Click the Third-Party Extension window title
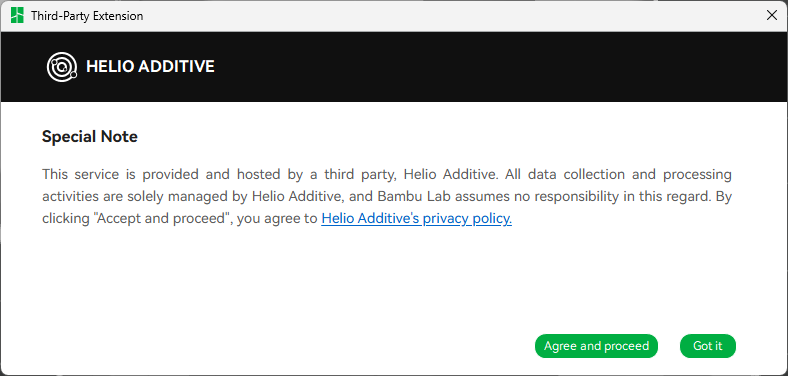788x376 pixels. 87,16
